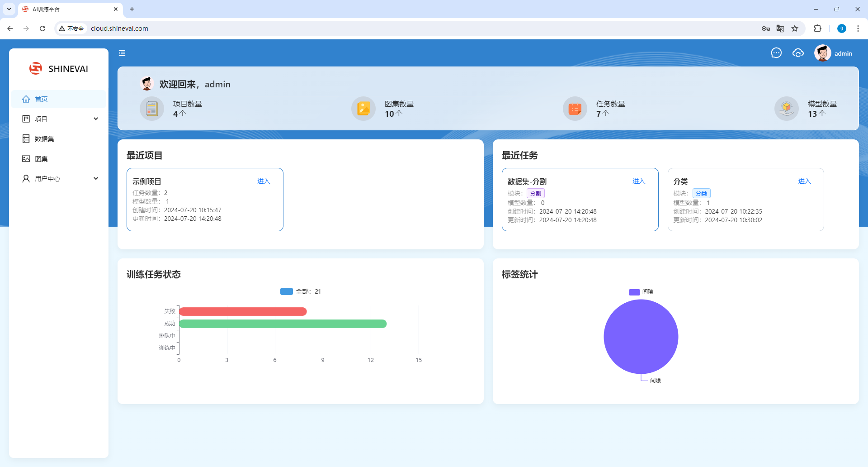
Task: Click the address bar URL cloud.shinevai.com
Action: coord(119,29)
